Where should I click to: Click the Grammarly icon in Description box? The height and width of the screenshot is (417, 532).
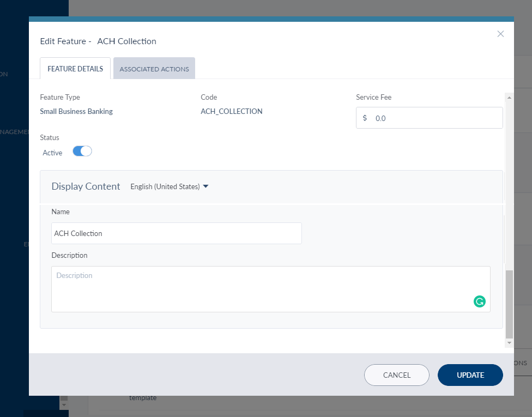pos(480,301)
